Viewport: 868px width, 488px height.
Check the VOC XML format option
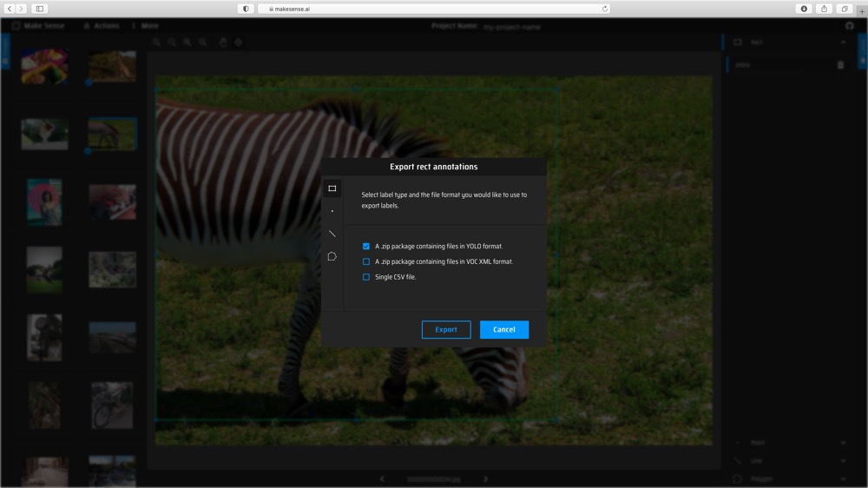[366, 261]
